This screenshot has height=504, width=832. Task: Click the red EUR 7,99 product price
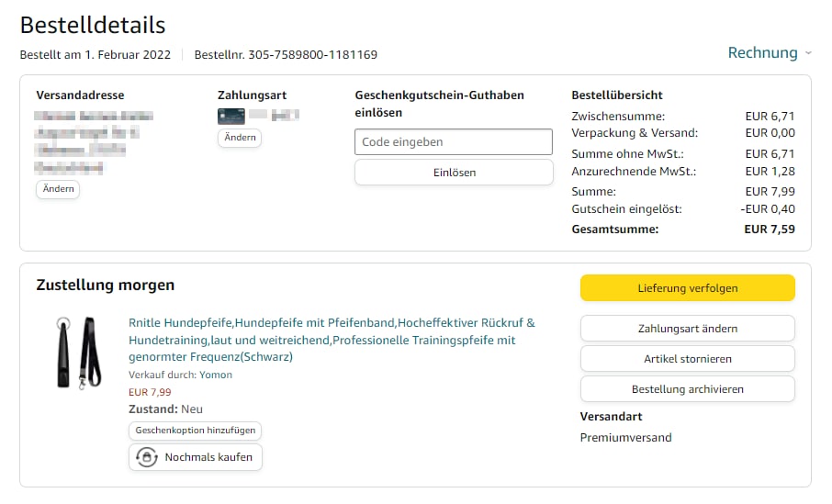150,392
